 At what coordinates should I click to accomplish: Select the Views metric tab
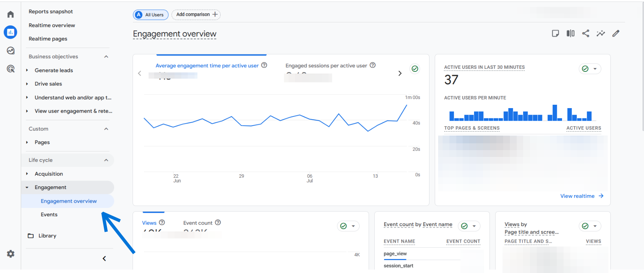point(149,223)
